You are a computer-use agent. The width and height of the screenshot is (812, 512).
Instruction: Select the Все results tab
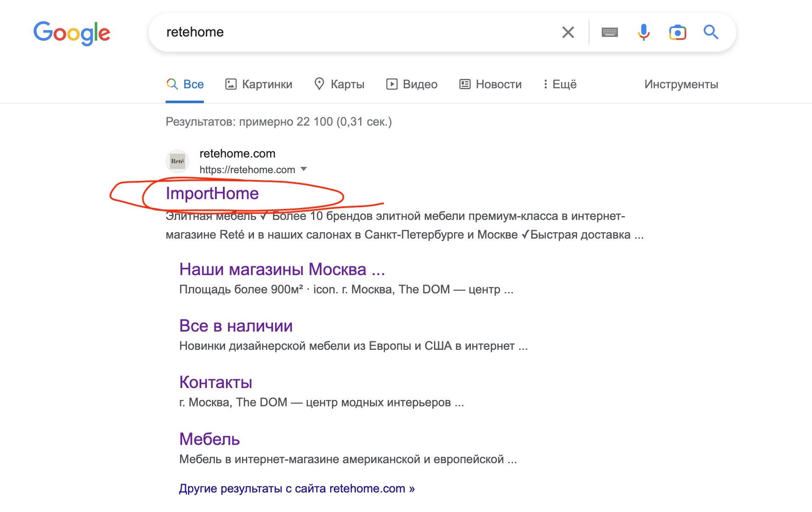pos(185,84)
